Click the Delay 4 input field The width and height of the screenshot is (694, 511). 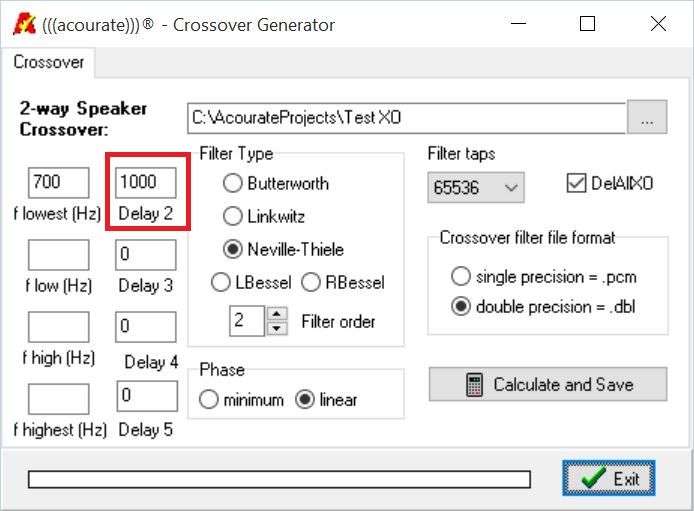(146, 327)
